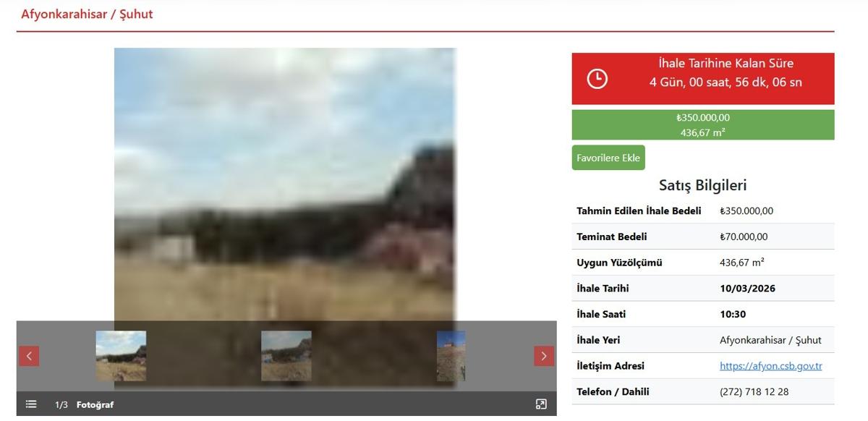Select the third thumbnail photo
This screenshot has width=868, height=421.
451,356
